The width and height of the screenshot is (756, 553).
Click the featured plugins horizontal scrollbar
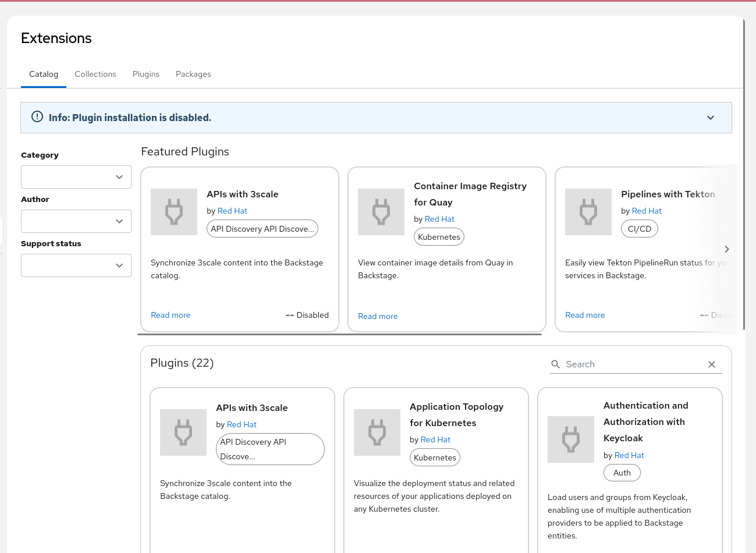pyautogui.click(x=339, y=335)
